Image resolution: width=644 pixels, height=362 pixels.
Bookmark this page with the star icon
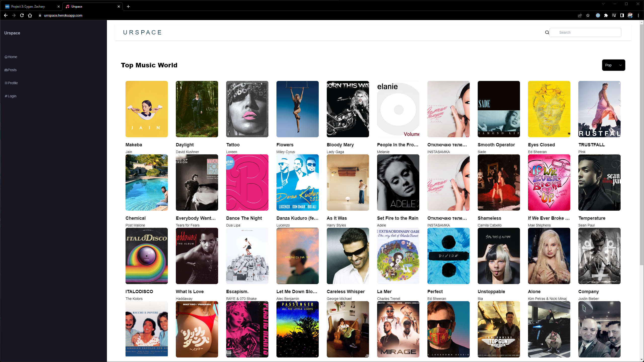pyautogui.click(x=588, y=15)
